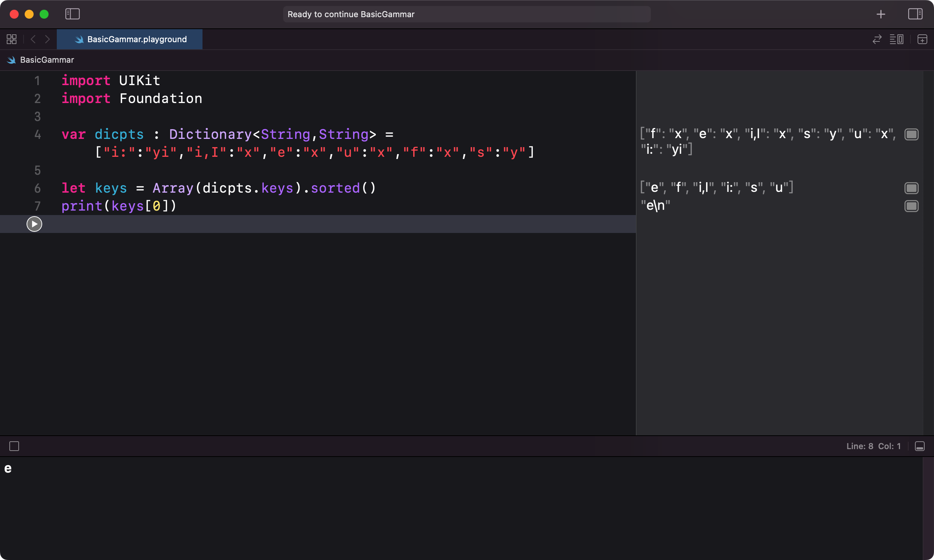Screen dimensions: 934x560
Task: Click line number 3 in gutter
Action: pos(37,116)
